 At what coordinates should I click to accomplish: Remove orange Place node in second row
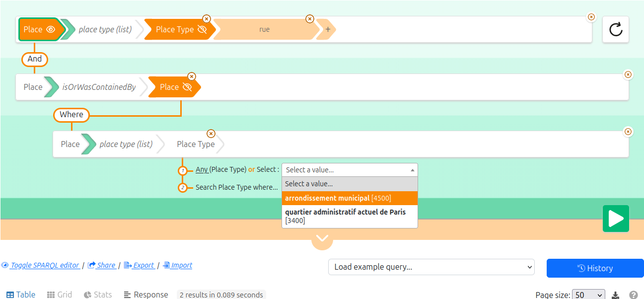192,76
